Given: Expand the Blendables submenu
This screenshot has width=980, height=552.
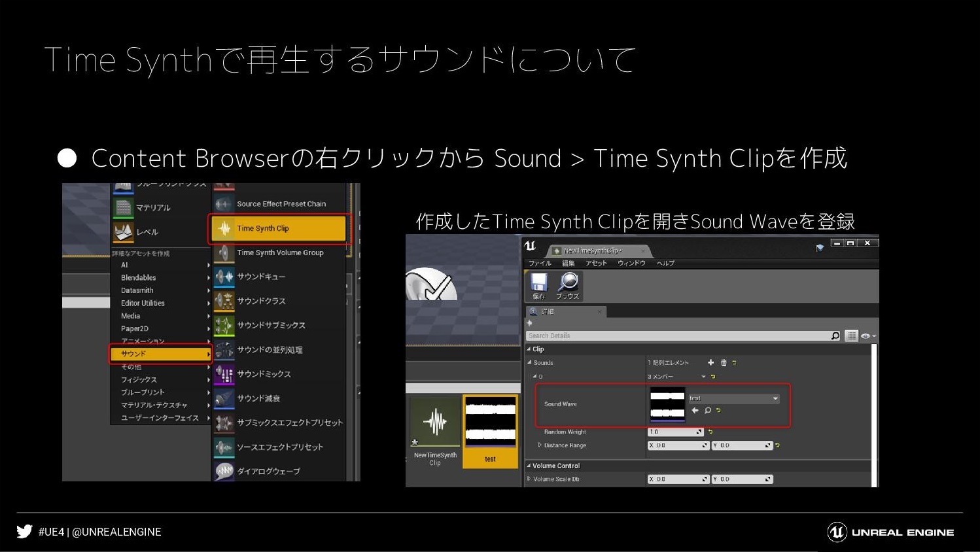Looking at the screenshot, I should point(161,278).
